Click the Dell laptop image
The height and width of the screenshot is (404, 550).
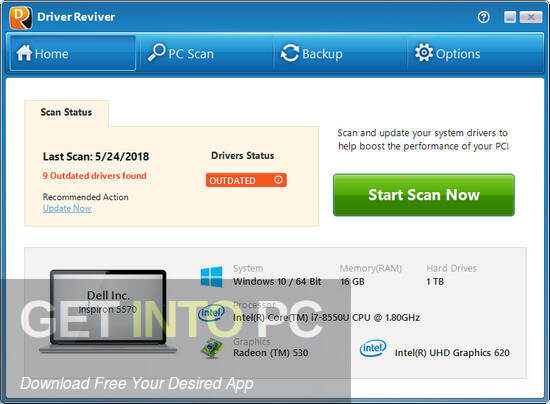coord(108,311)
